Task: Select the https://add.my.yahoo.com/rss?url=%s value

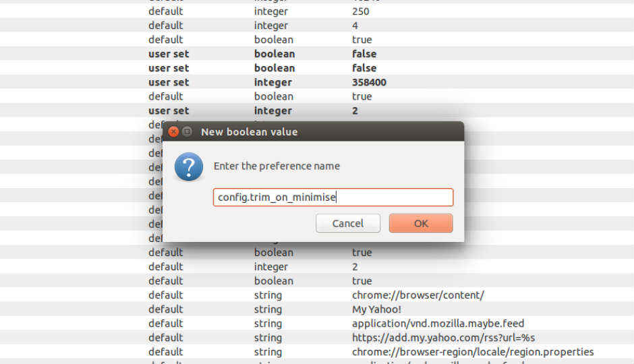Action: (444, 338)
